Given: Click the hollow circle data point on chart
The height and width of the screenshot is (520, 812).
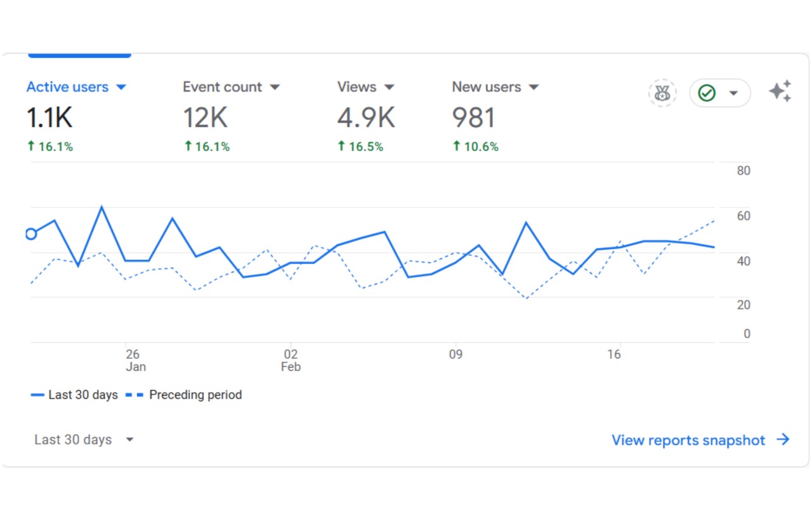Looking at the screenshot, I should pyautogui.click(x=30, y=234).
